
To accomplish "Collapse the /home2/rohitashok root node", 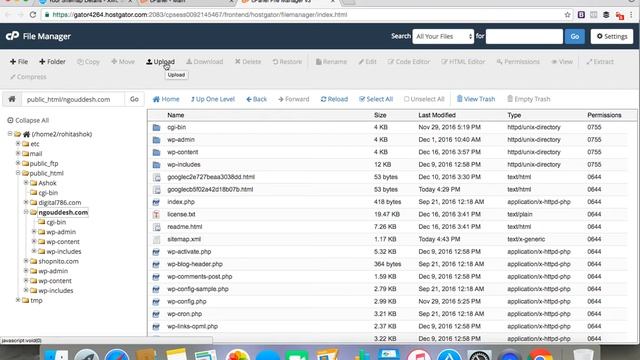I will tap(10, 134).
